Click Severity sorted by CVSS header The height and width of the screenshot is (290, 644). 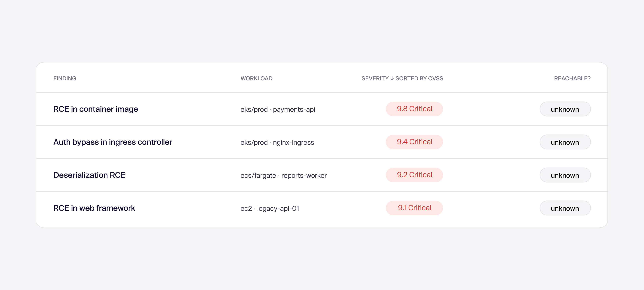tap(402, 79)
